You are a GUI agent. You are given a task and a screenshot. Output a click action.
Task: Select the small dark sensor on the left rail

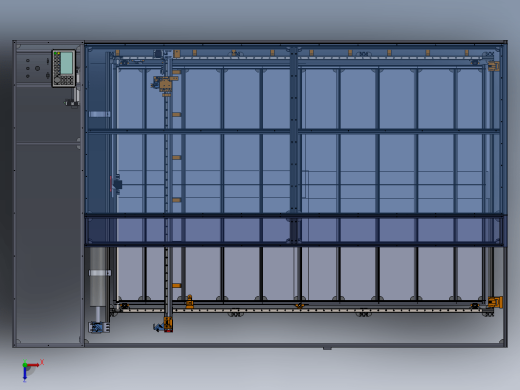117,184
